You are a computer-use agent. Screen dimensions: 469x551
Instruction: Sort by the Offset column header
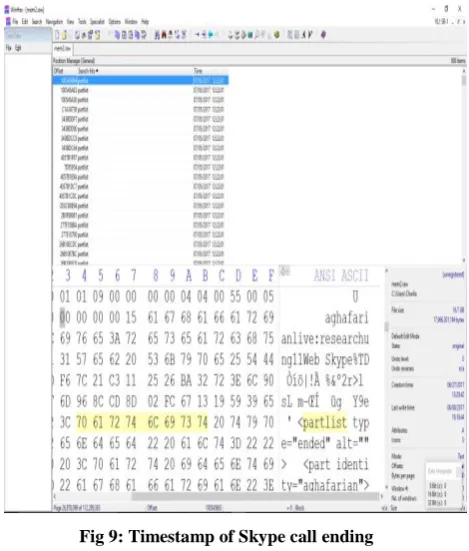[x=58, y=71]
